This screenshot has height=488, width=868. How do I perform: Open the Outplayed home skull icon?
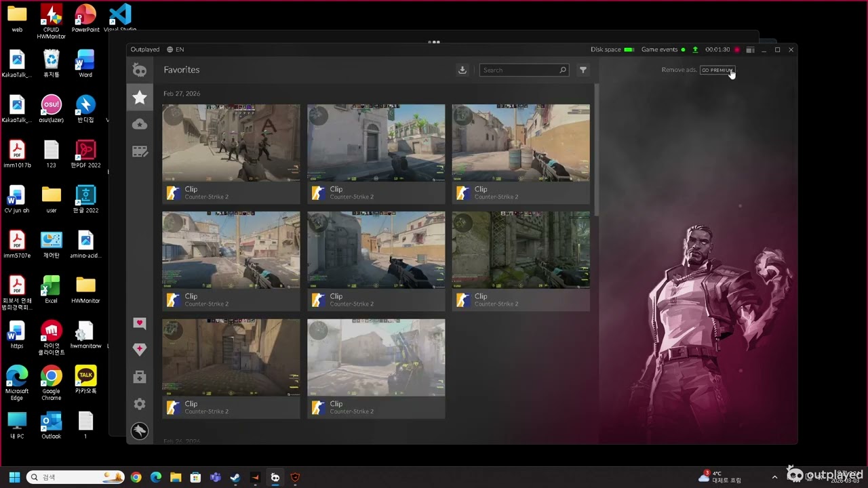(140, 70)
